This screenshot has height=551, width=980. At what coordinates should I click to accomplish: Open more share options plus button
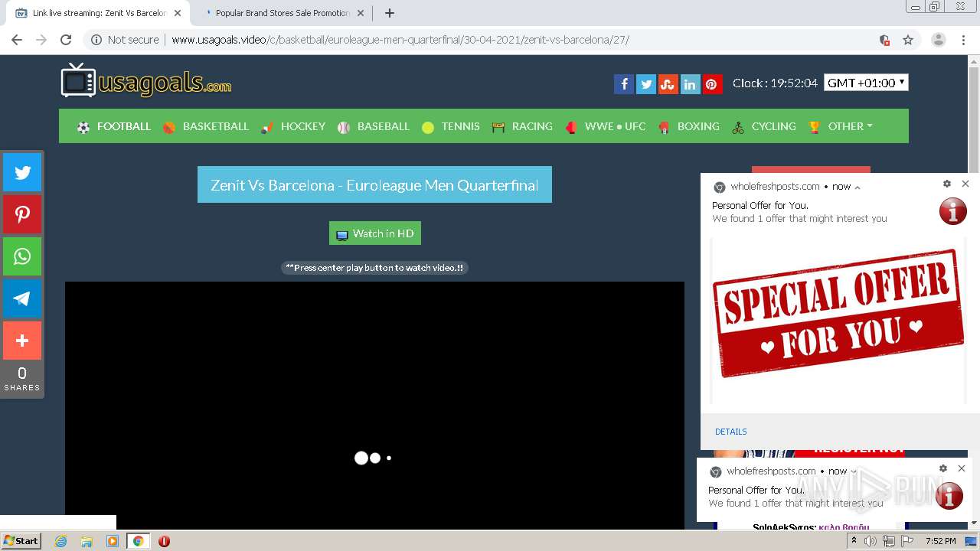pos(22,341)
